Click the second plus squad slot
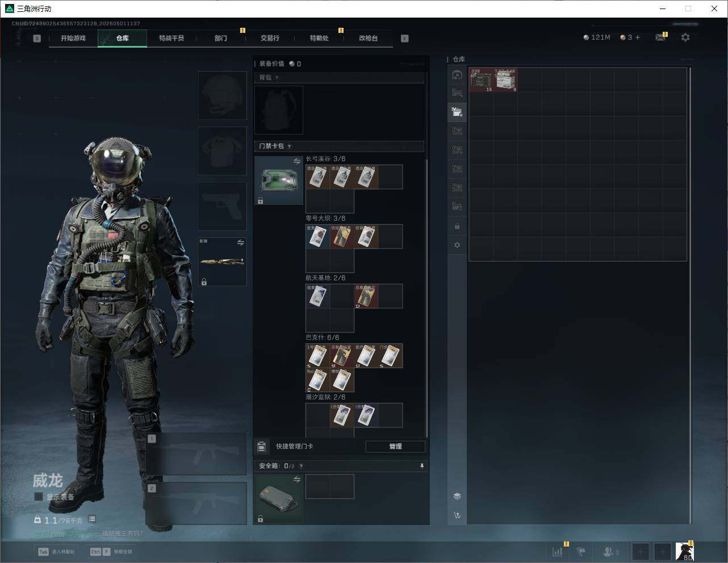Viewport: 728px width, 563px height. [x=662, y=552]
